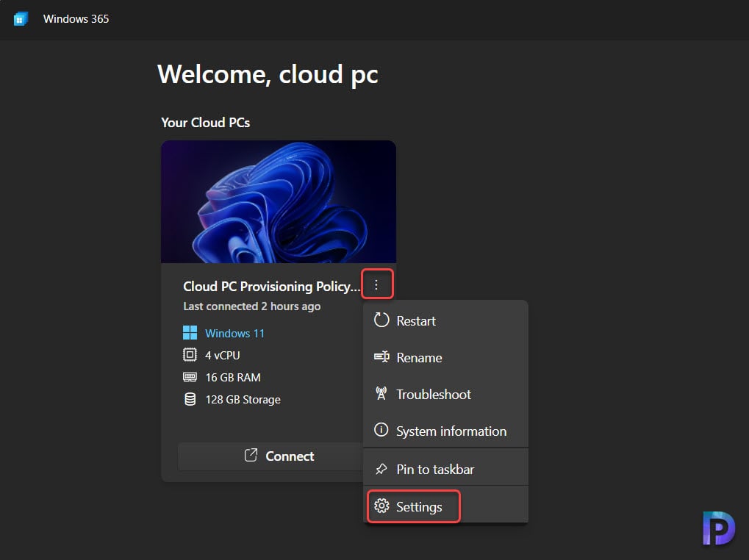
Task: Choose Pin to taskbar option
Action: [x=445, y=470]
